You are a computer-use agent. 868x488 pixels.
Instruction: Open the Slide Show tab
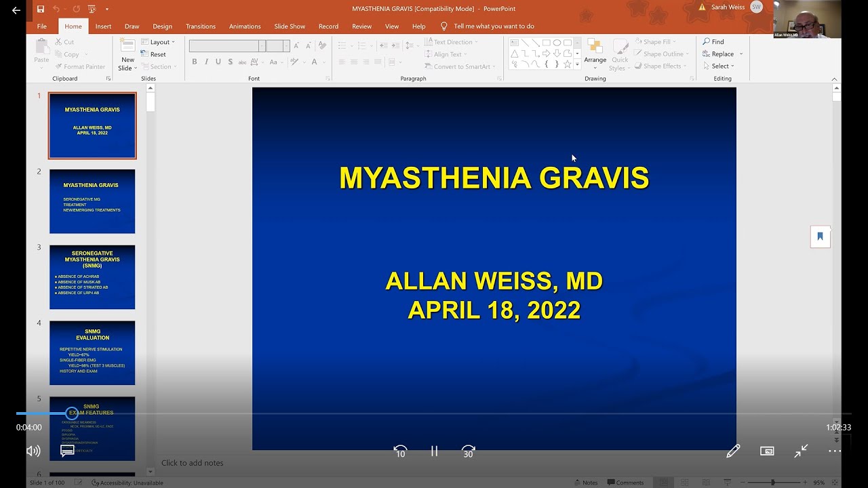290,26
